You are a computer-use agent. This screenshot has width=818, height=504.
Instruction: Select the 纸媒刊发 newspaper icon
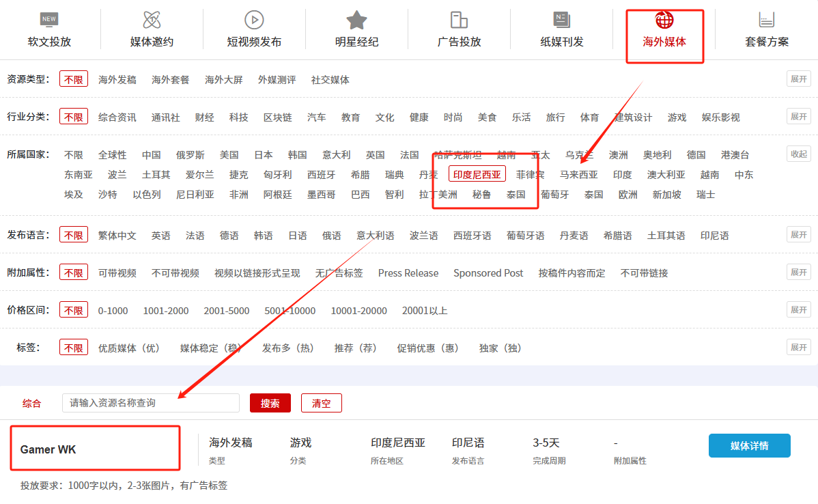pyautogui.click(x=562, y=20)
